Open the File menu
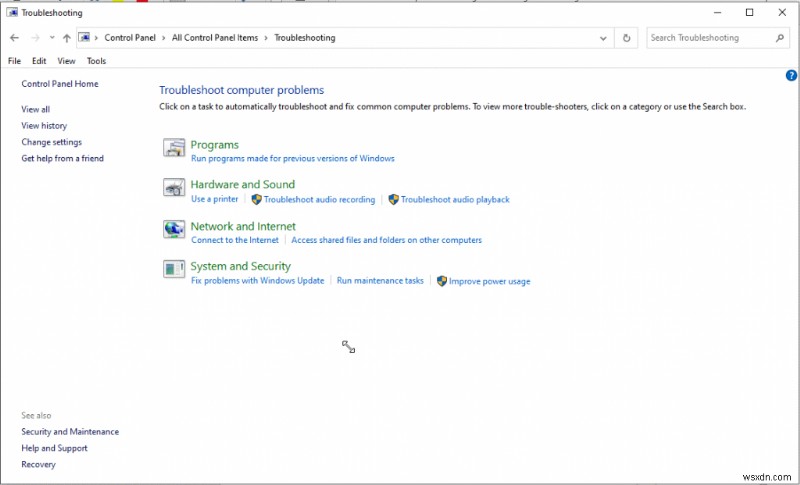 pyautogui.click(x=14, y=61)
